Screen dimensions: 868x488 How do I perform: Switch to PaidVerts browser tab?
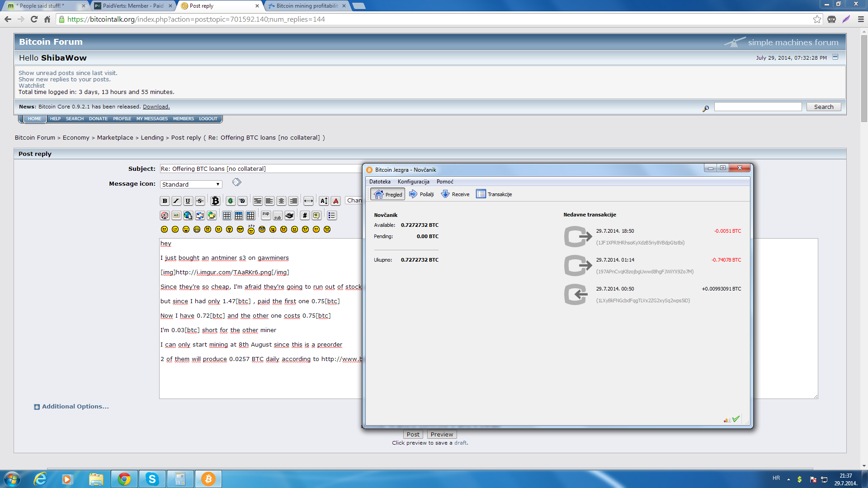coord(134,6)
